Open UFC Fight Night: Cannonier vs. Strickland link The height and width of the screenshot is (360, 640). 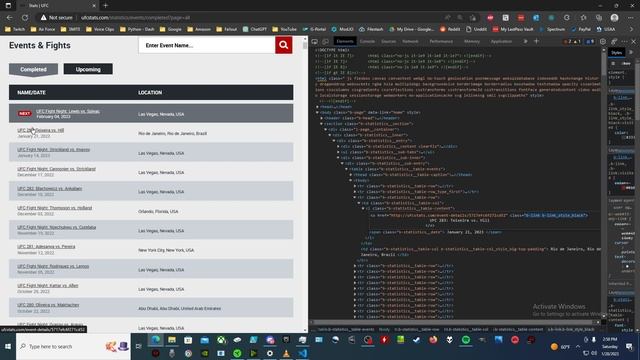point(56,169)
